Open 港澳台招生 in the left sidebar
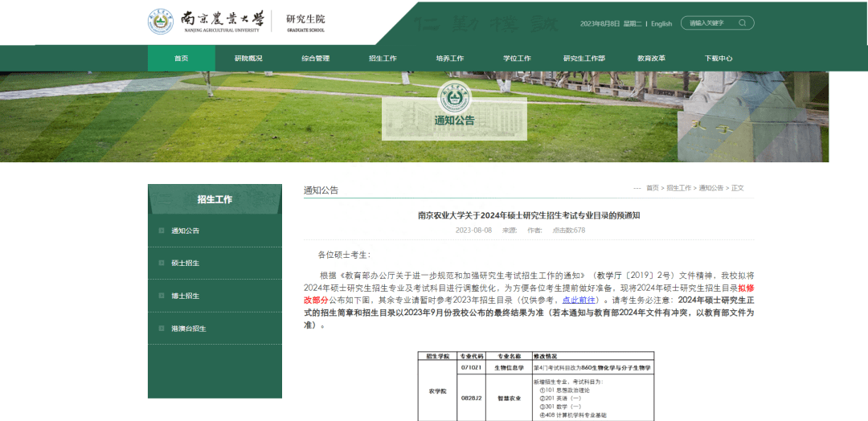 pos(188,329)
